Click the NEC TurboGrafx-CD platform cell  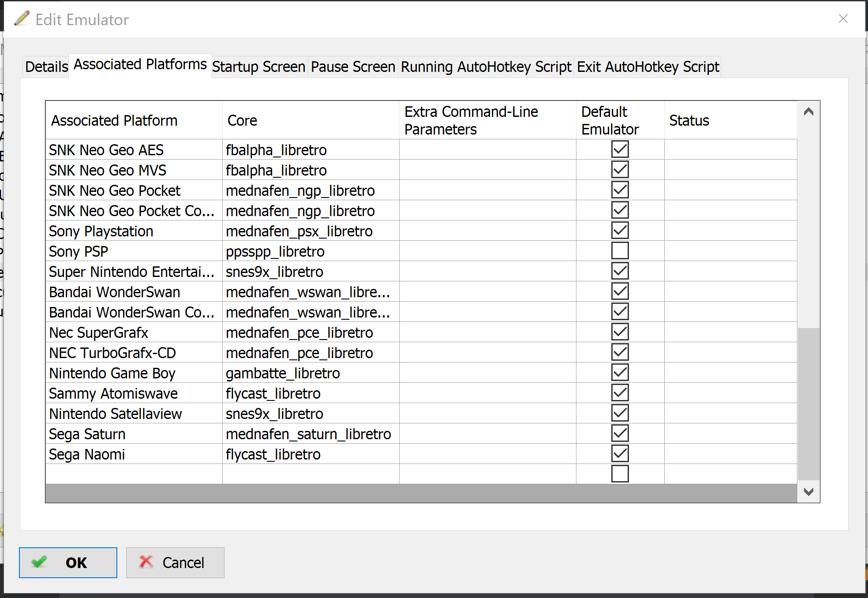(x=134, y=353)
